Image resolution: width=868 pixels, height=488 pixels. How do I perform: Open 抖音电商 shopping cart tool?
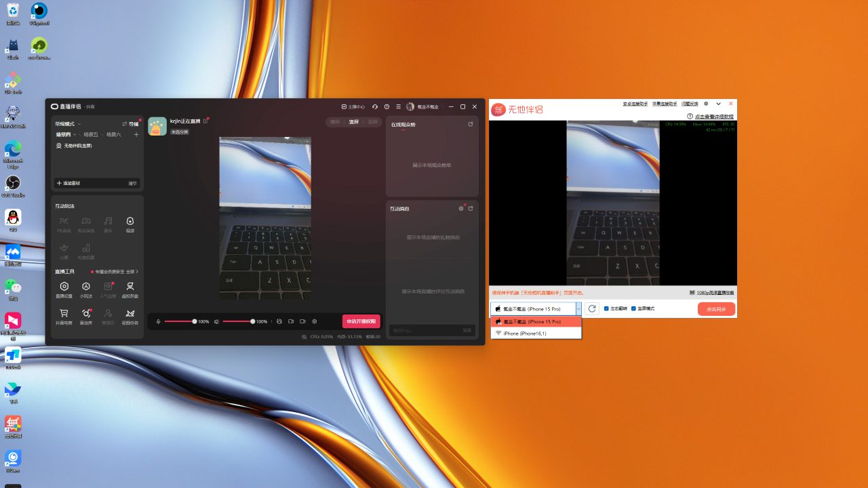click(x=64, y=314)
